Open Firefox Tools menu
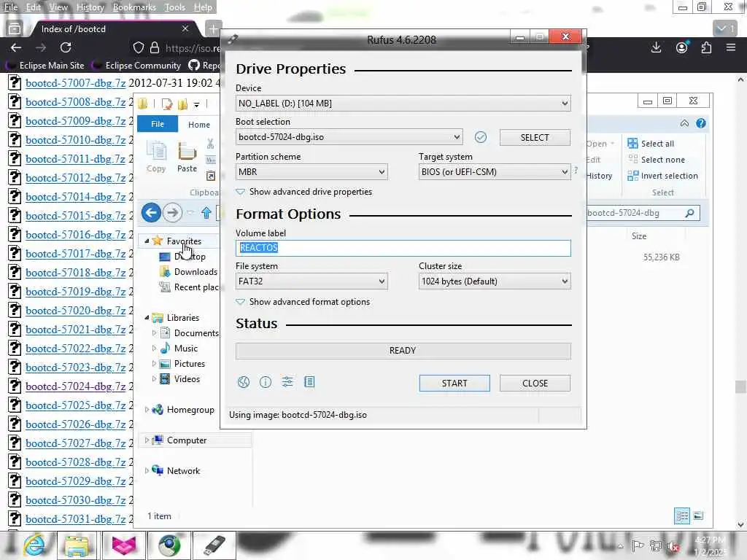This screenshot has width=747, height=560. tap(174, 7)
